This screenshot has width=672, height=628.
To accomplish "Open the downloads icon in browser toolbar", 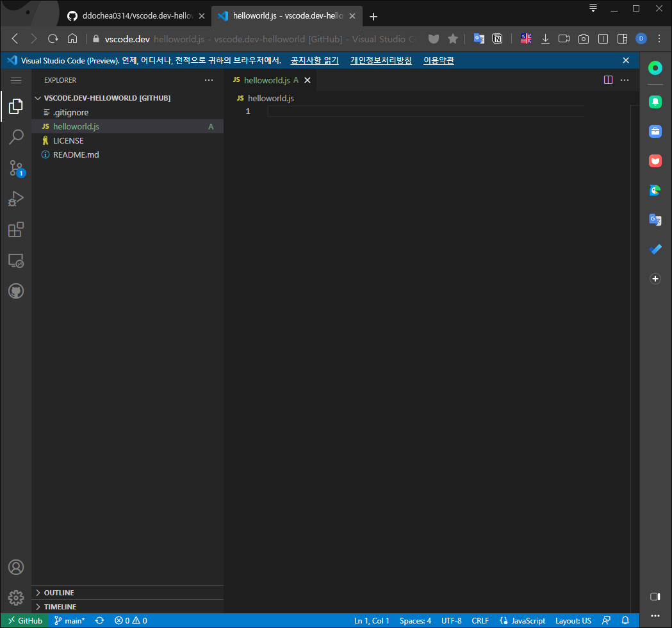I will 545,39.
